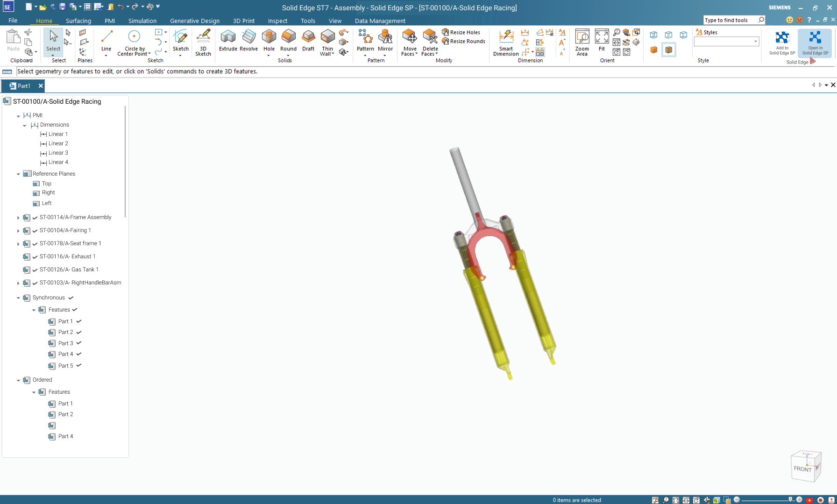The width and height of the screenshot is (837, 504).
Task: Collapse the Reference Planes node
Action: [18, 174]
